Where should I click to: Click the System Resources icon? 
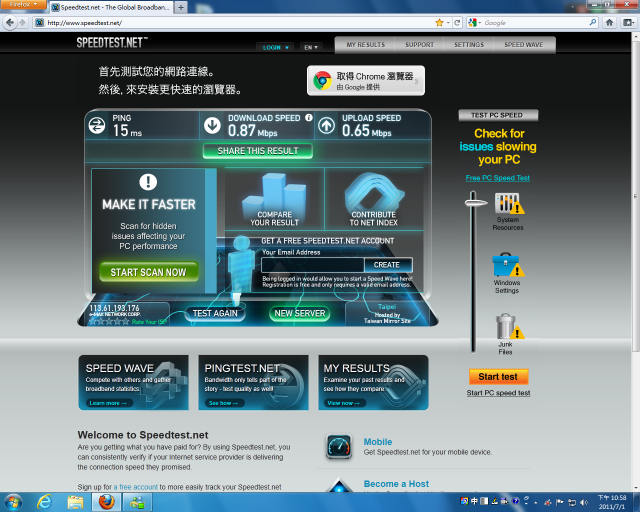(509, 203)
